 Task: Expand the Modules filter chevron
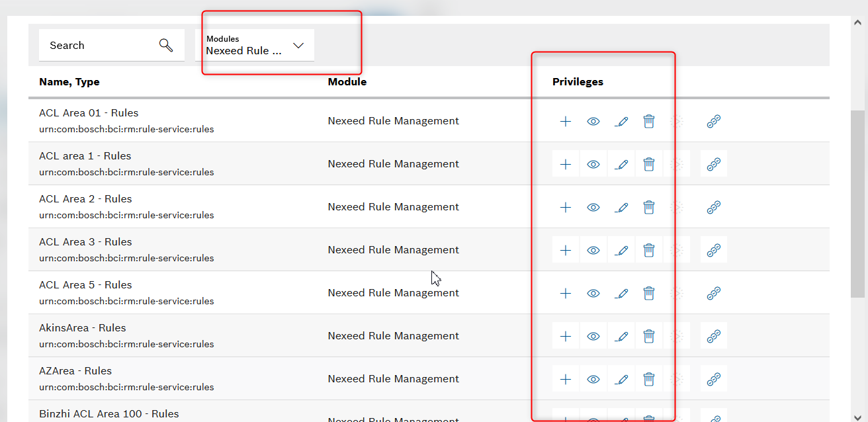[x=298, y=45]
